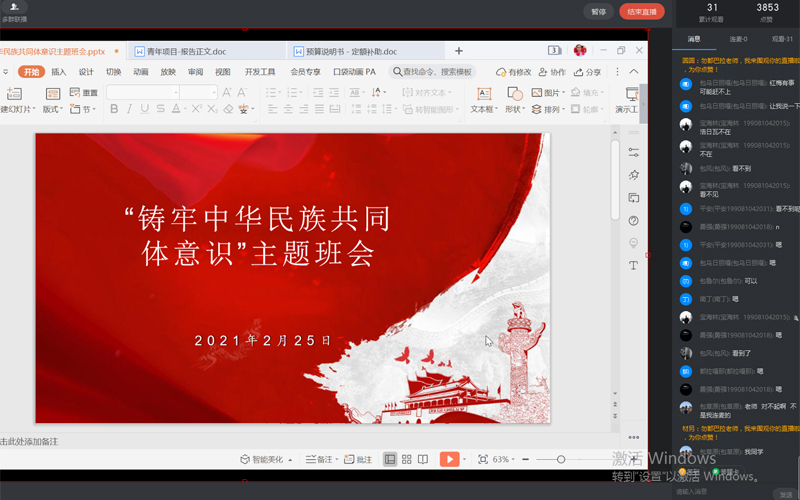The width and height of the screenshot is (800, 500).
Task: Open the 版式 layout dropdown
Action: [53, 109]
